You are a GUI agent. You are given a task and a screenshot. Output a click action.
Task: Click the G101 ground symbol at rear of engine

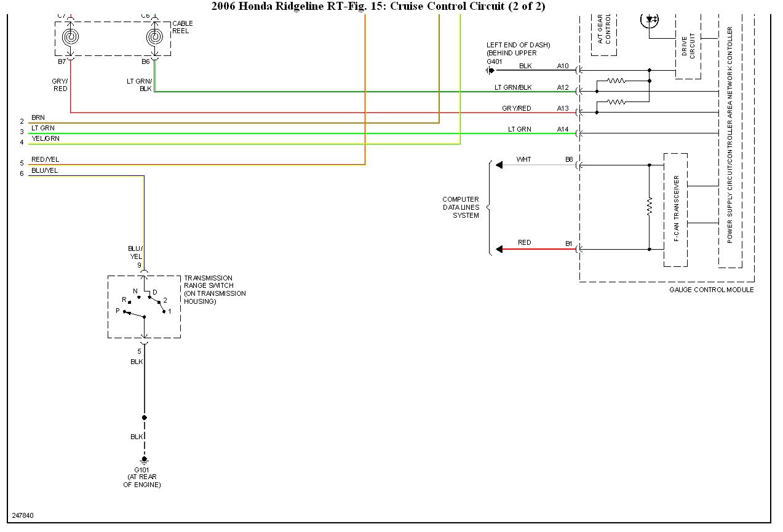(145, 459)
